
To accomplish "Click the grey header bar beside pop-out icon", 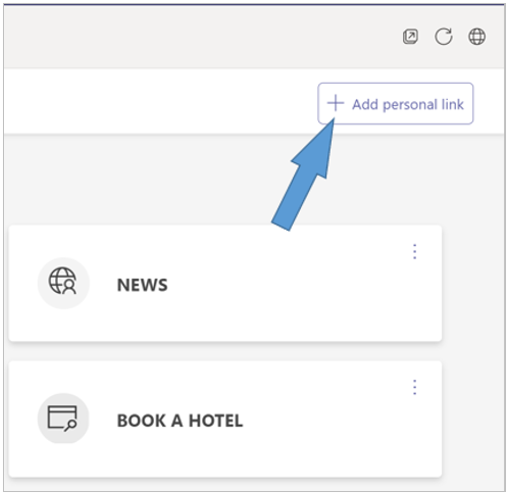I will coord(200,36).
